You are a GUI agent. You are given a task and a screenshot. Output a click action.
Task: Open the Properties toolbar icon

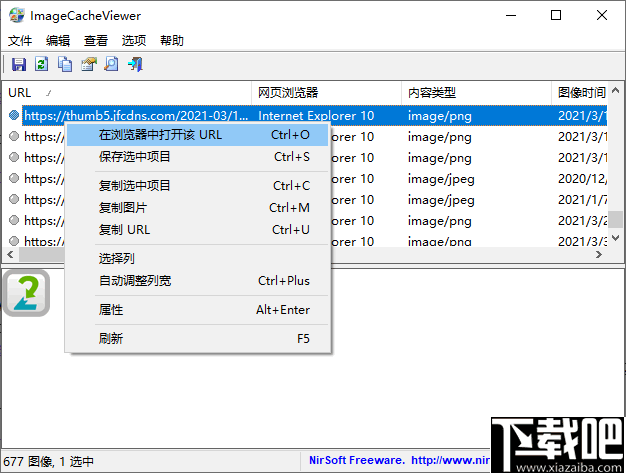pos(89,64)
